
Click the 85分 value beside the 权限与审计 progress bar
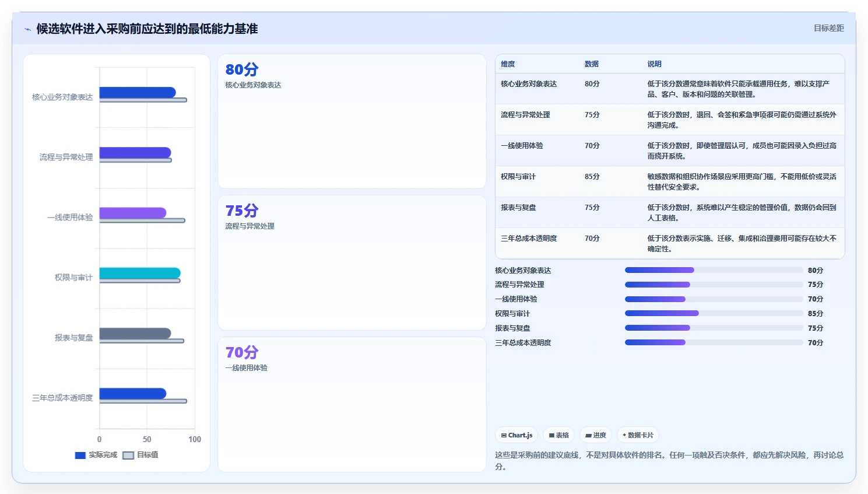pyautogui.click(x=816, y=314)
